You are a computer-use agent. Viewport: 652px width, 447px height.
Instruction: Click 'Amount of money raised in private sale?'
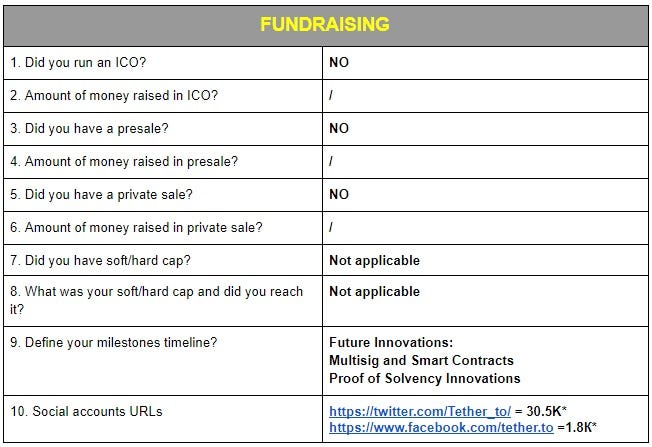[x=163, y=227]
